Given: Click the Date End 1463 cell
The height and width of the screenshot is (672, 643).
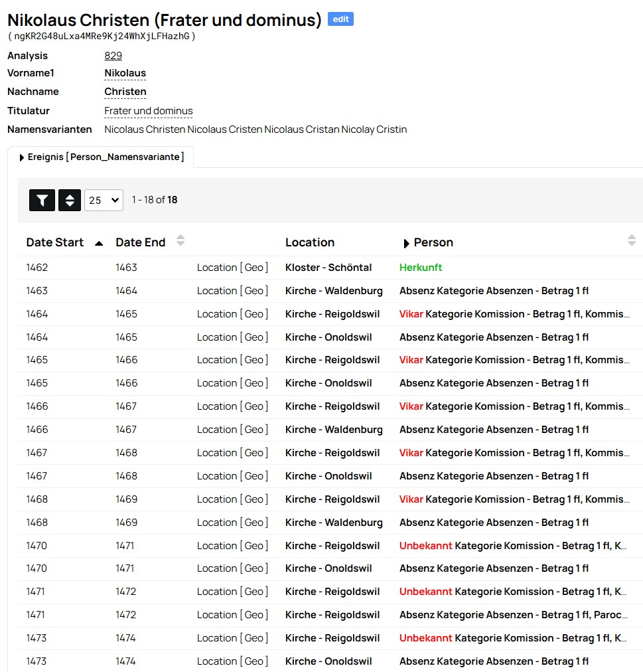Looking at the screenshot, I should click(x=126, y=268).
